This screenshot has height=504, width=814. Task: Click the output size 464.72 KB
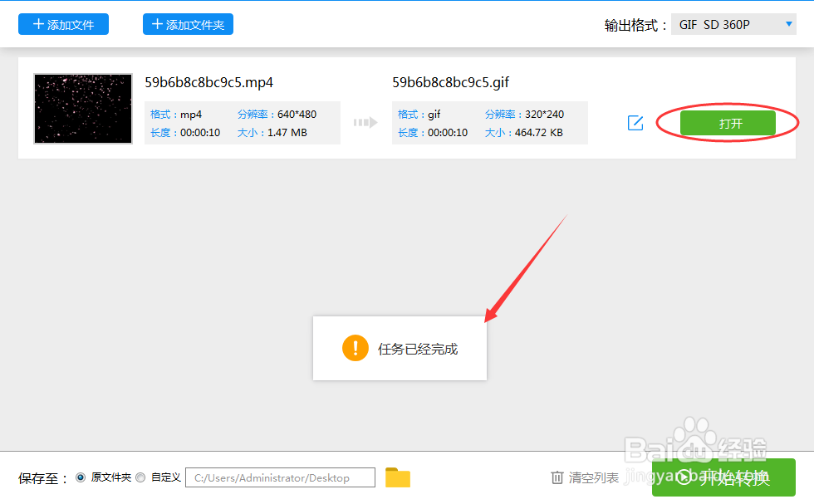[x=539, y=132]
